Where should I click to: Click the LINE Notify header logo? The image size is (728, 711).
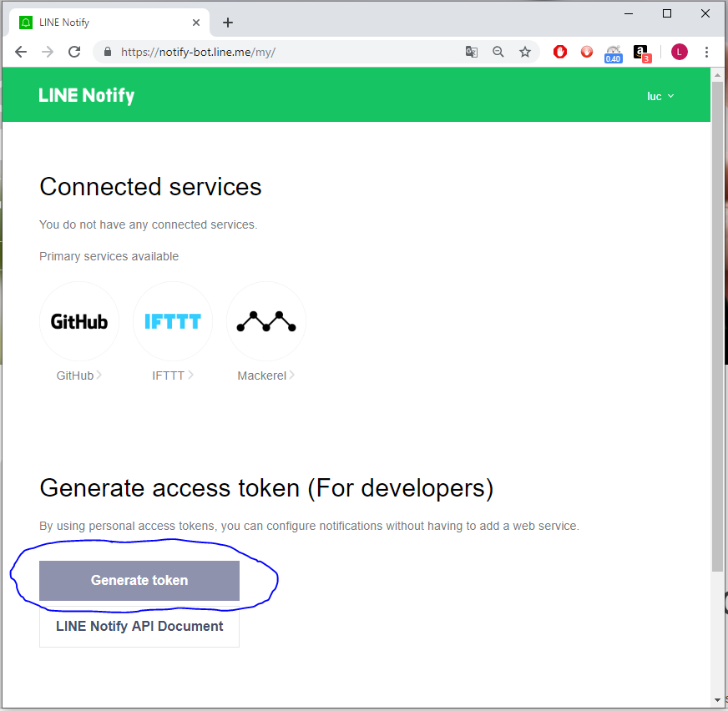coord(87,95)
